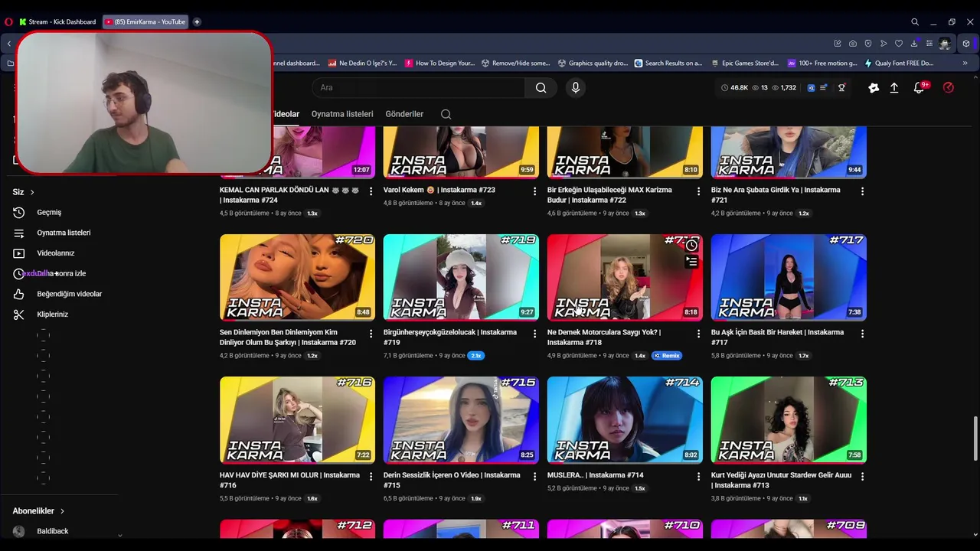Click the YouTube search magnifier button
Viewport: 980px width, 551px height.
point(541,88)
